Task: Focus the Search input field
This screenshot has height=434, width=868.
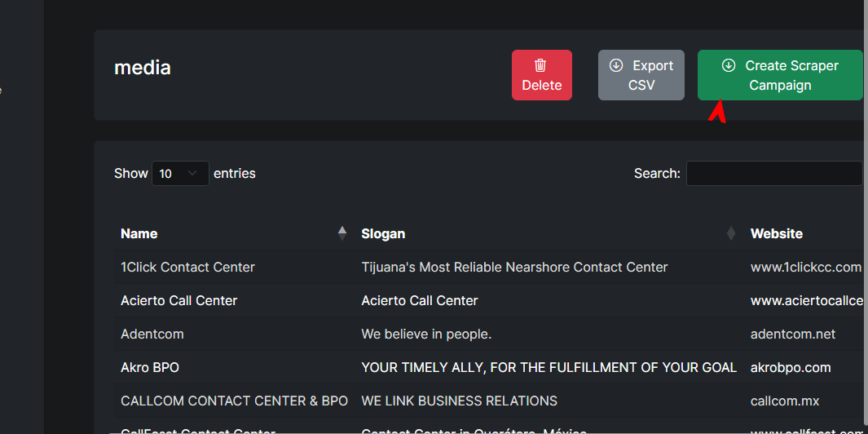Action: [773, 174]
